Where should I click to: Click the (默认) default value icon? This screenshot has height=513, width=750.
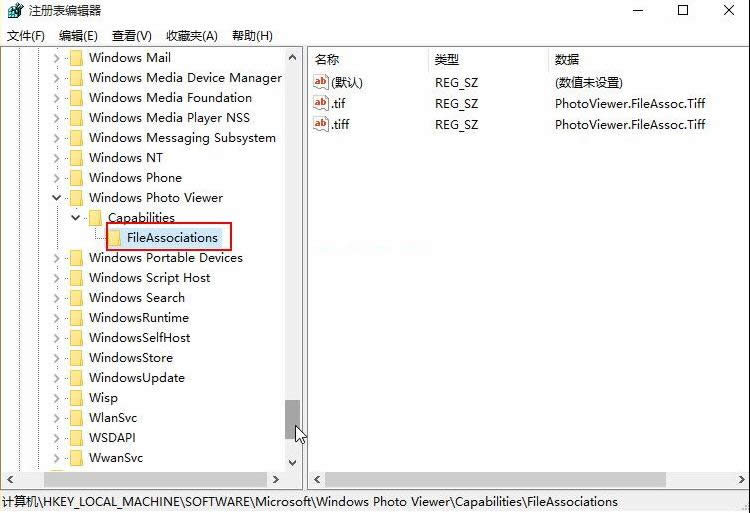coord(321,83)
